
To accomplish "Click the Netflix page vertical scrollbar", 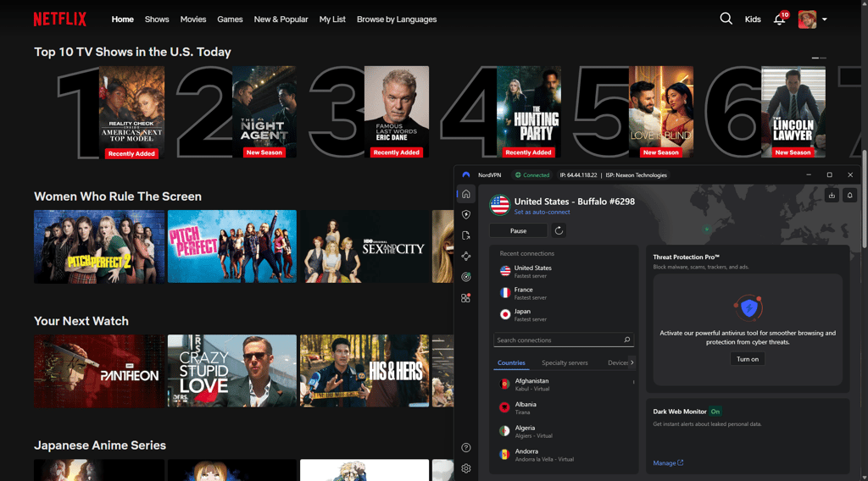I will click(865, 199).
